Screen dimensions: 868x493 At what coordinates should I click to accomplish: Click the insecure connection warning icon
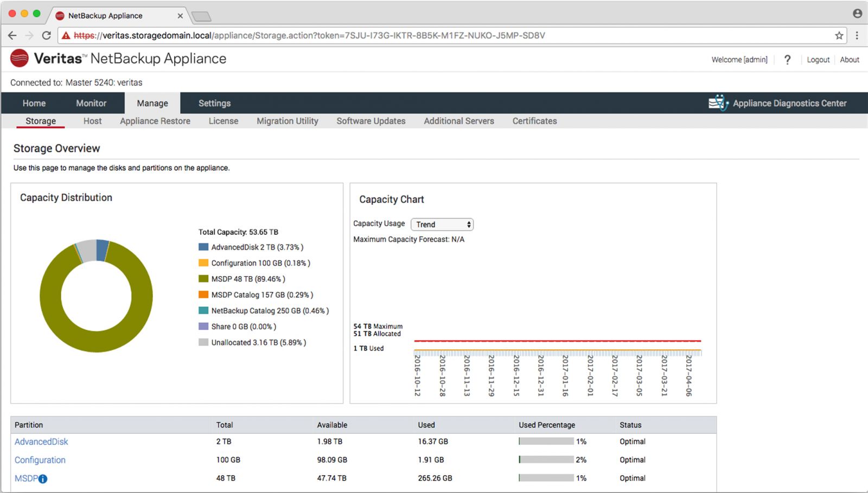(66, 35)
